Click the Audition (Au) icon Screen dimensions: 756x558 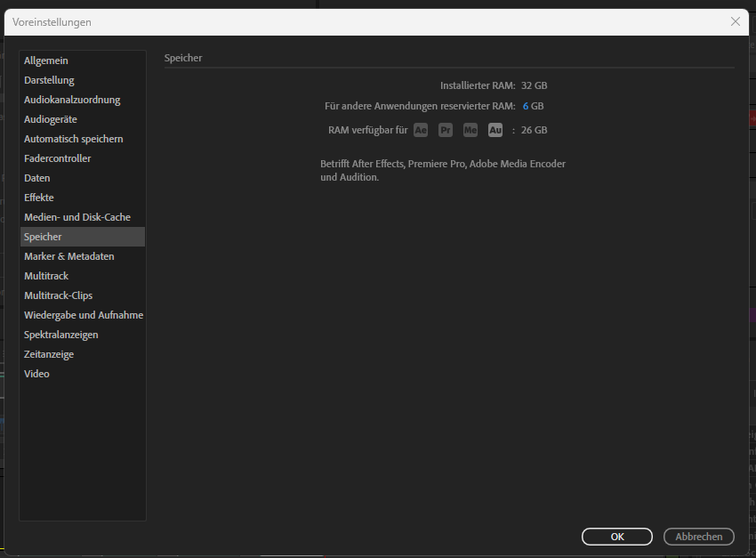(x=495, y=130)
